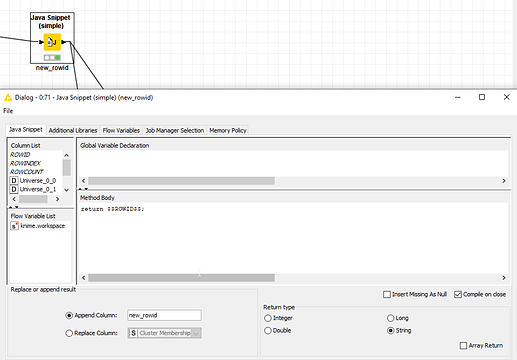Viewport: 517px width, 360px height.
Task: Click Global Variable Declaration scroll right arrow
Action: pyautogui.click(x=504, y=181)
